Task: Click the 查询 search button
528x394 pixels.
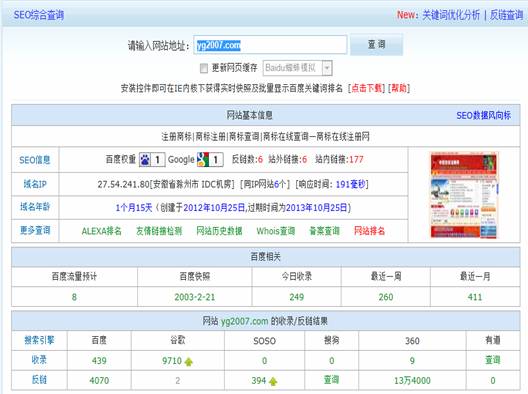Action: coord(376,44)
